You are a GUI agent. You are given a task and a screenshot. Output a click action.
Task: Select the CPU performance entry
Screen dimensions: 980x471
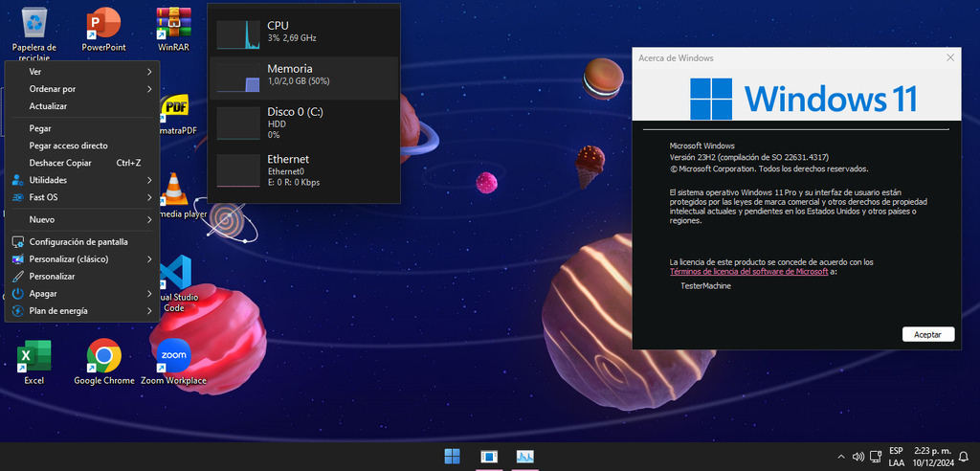click(x=303, y=32)
